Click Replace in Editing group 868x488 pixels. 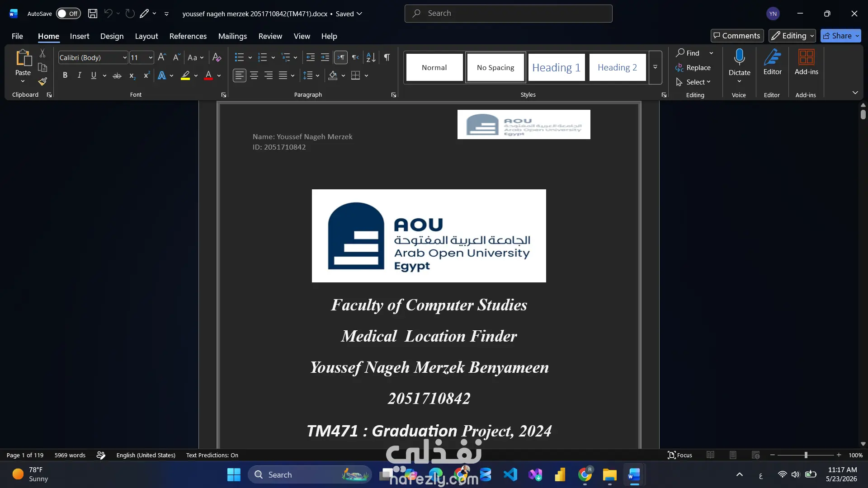click(x=693, y=68)
